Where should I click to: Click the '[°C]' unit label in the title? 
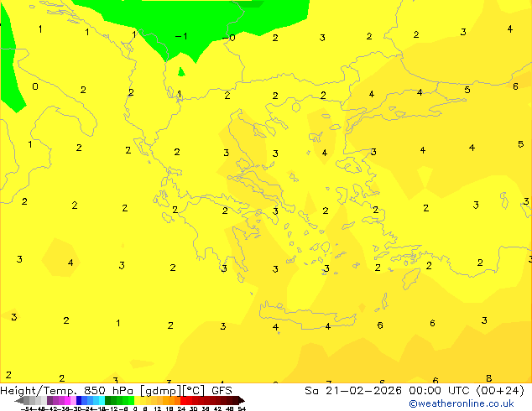[x=194, y=391]
